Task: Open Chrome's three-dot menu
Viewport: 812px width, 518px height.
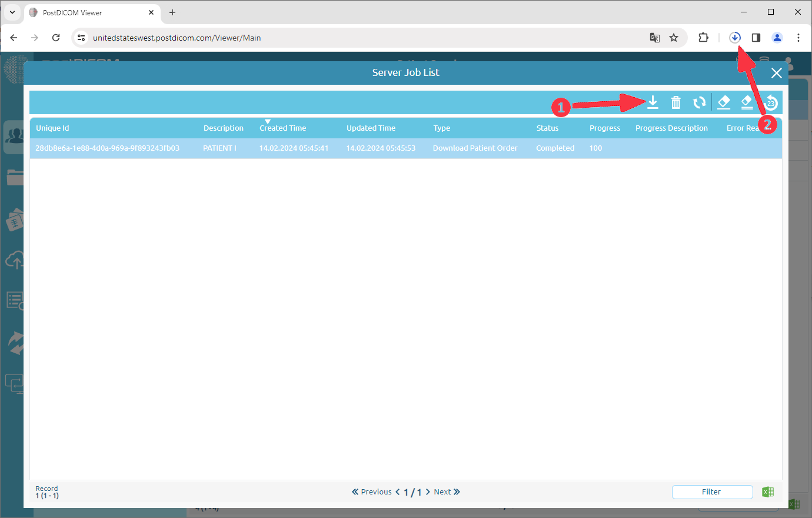Action: 798,37
